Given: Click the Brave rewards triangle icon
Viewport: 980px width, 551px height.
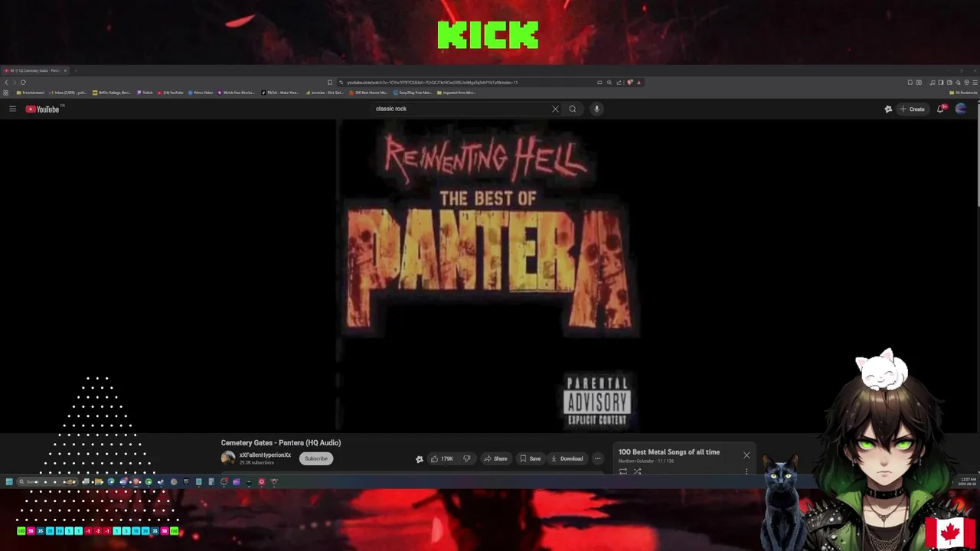Looking at the screenshot, I should [x=639, y=82].
